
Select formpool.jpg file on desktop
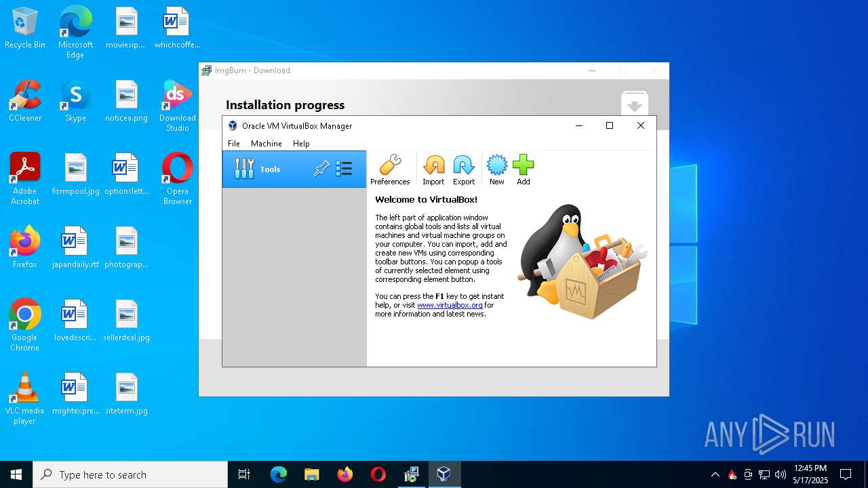click(x=75, y=175)
